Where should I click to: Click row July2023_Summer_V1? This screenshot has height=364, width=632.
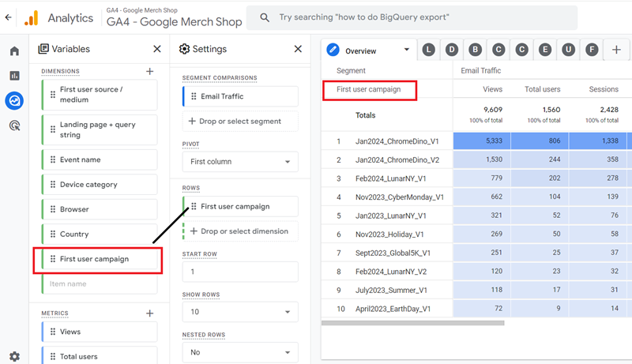(x=391, y=290)
